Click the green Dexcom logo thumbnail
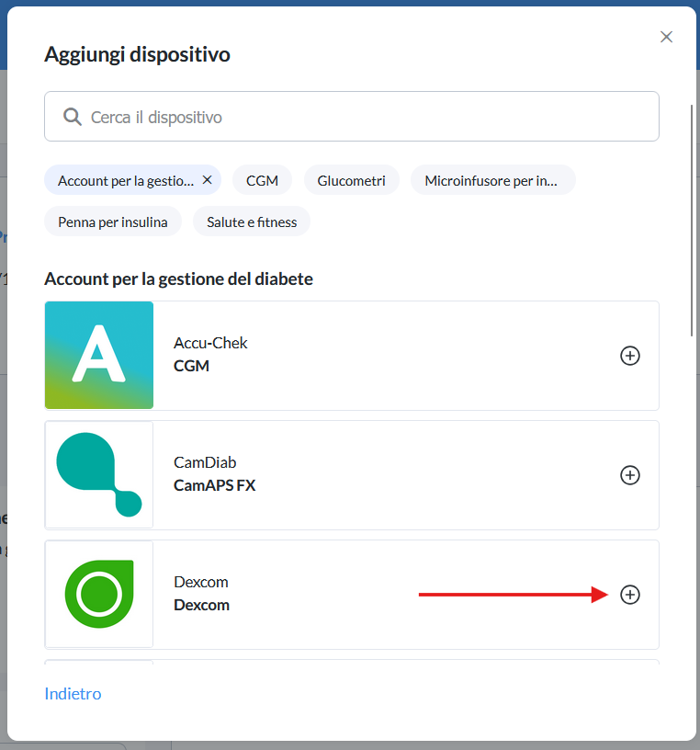Image resolution: width=700 pixels, height=750 pixels. coord(99,595)
